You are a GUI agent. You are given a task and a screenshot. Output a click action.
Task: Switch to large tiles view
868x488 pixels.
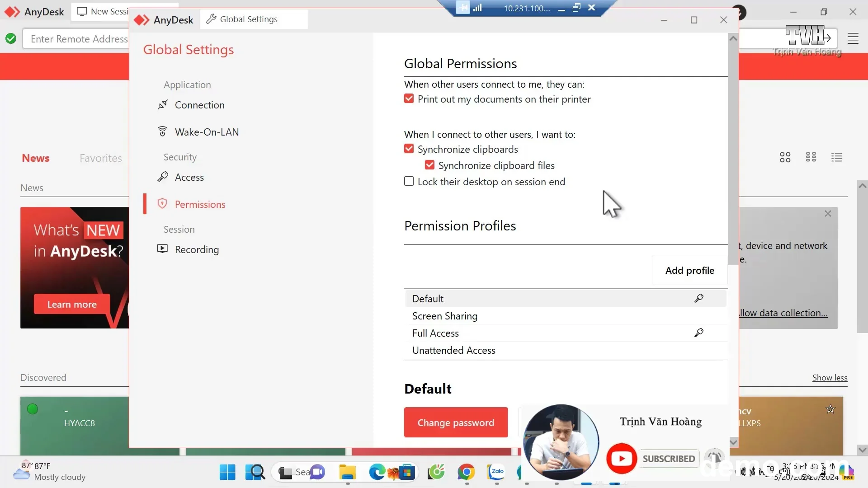[x=785, y=157]
